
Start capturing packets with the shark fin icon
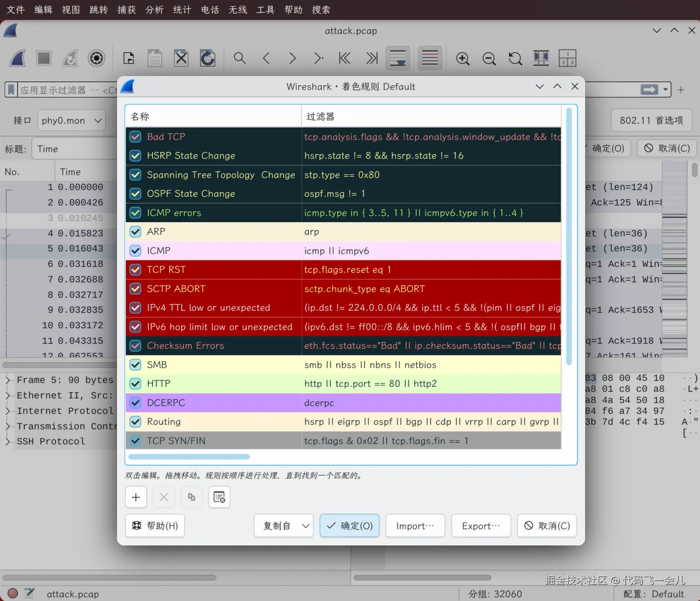18,58
